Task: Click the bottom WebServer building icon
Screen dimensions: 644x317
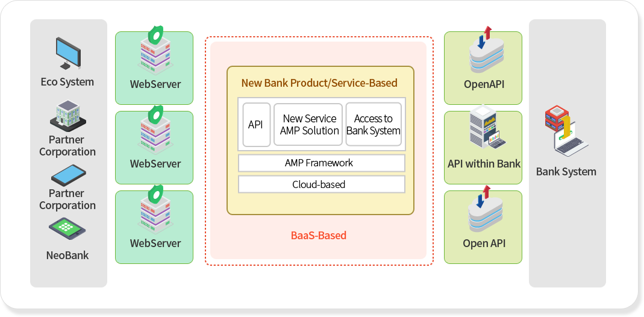Action: click(154, 209)
